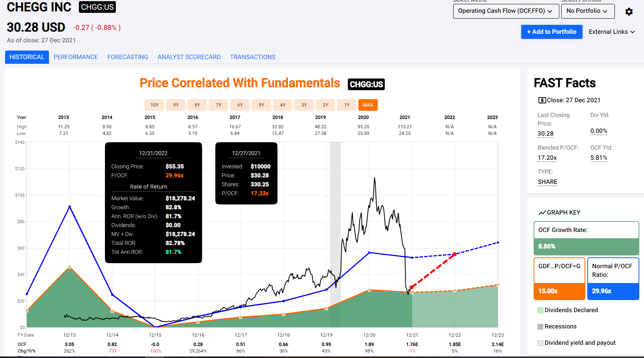Click the 2023 OCF value 2.14E
This screenshot has width=644, height=358.
tap(497, 344)
